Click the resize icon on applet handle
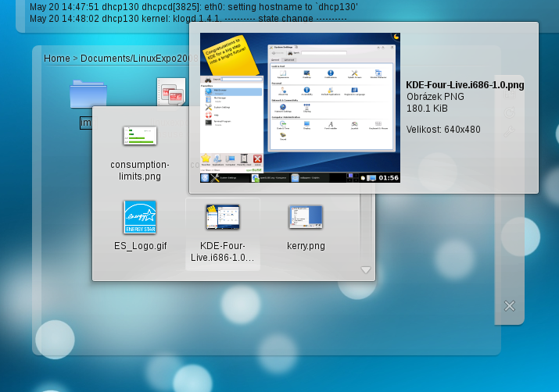Image resolution: width=559 pixels, height=392 pixels. [510, 94]
